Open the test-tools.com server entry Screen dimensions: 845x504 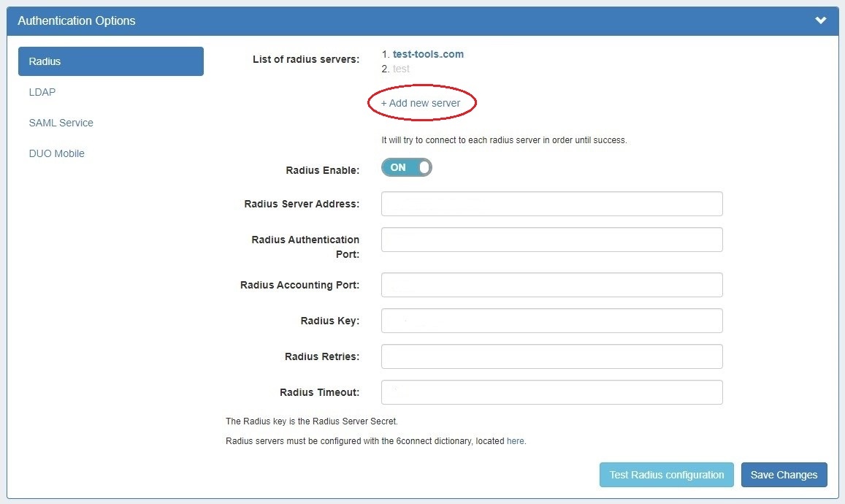(428, 53)
